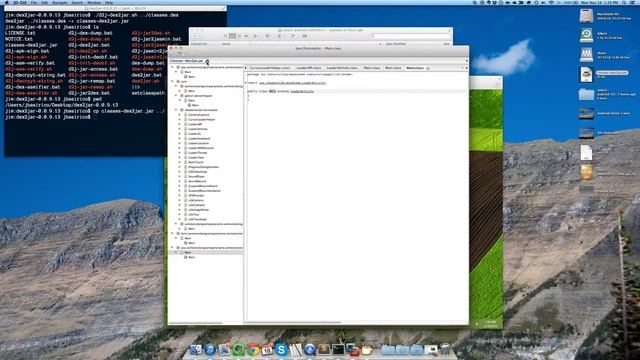Select VFSProvider class in tree
The image size is (640, 360).
(x=196, y=196)
